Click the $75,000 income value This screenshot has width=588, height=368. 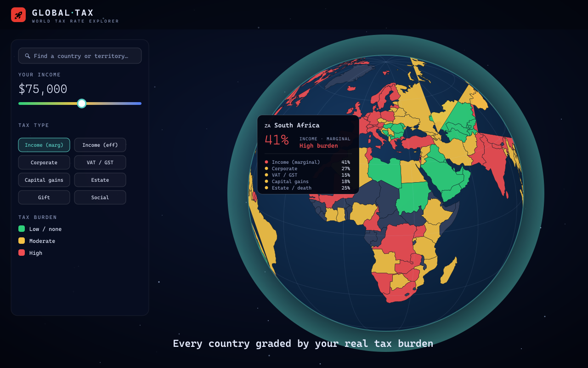(x=43, y=89)
